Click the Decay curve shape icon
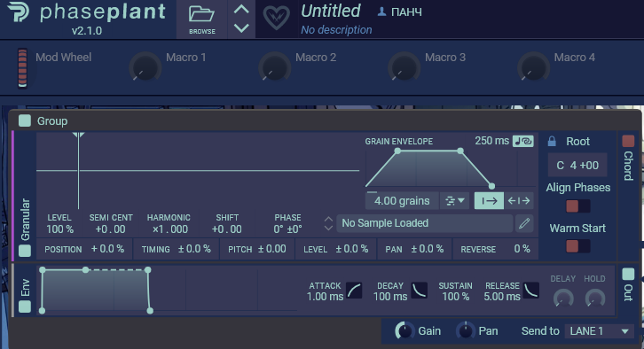The image size is (644, 349). 419,291
